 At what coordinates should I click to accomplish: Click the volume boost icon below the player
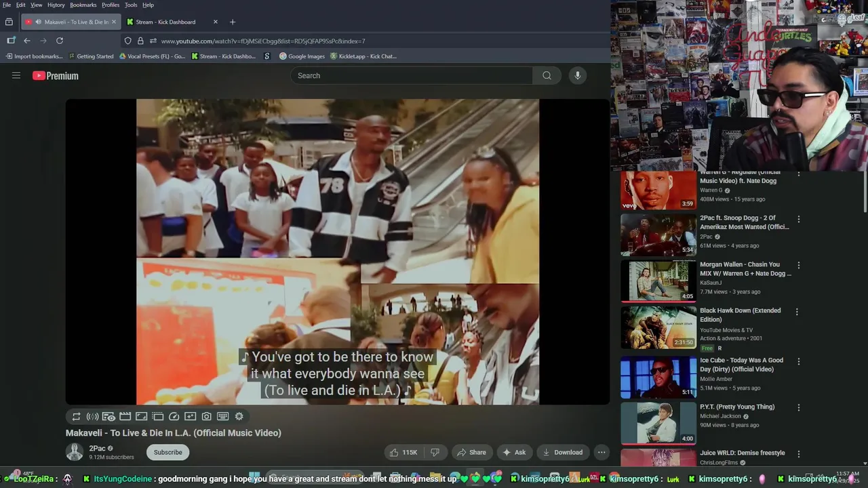pos(92,417)
